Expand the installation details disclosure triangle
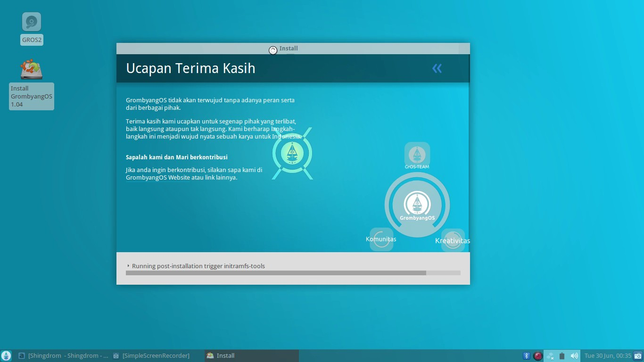The width and height of the screenshot is (644, 362). (128, 266)
